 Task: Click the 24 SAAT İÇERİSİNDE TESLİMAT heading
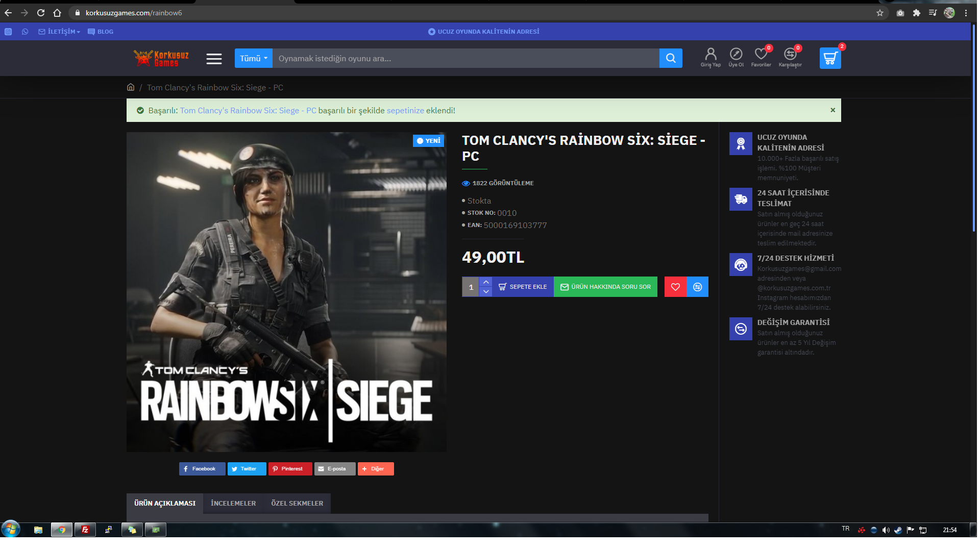pos(793,198)
